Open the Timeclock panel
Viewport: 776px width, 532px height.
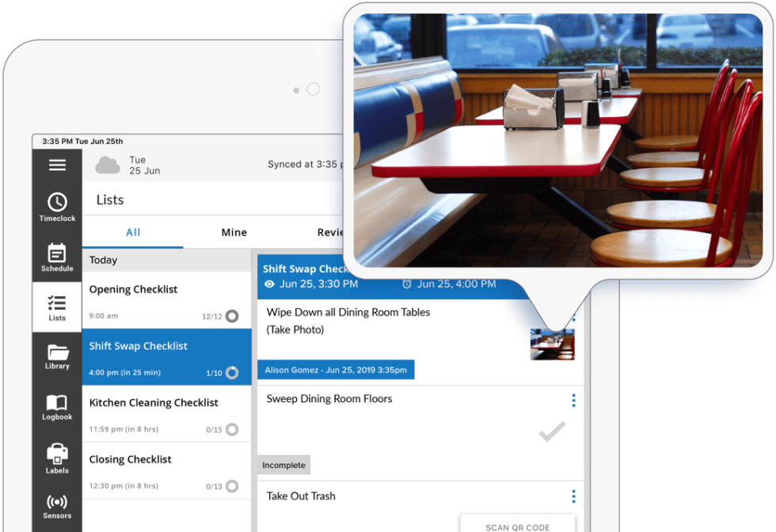click(x=56, y=206)
